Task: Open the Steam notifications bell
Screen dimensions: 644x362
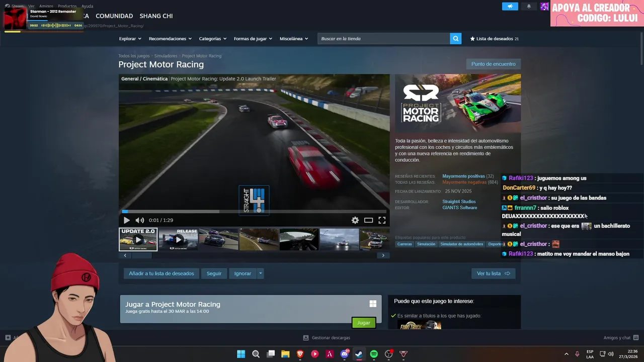Action: point(529,7)
